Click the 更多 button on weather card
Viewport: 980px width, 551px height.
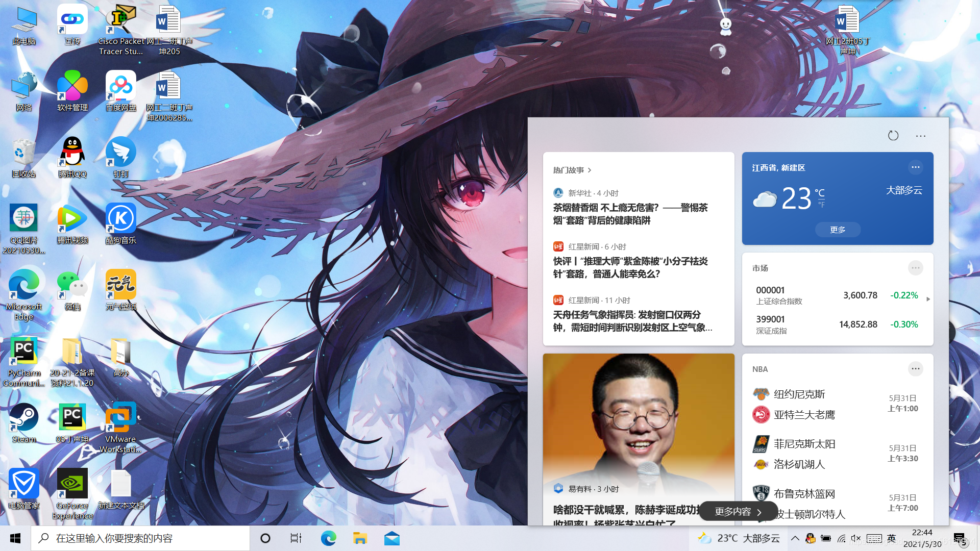click(837, 230)
